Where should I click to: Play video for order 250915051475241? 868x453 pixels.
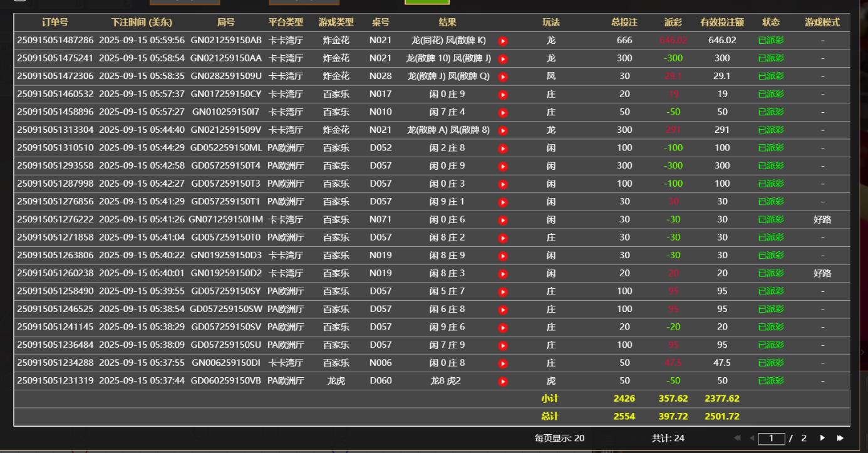pos(502,59)
